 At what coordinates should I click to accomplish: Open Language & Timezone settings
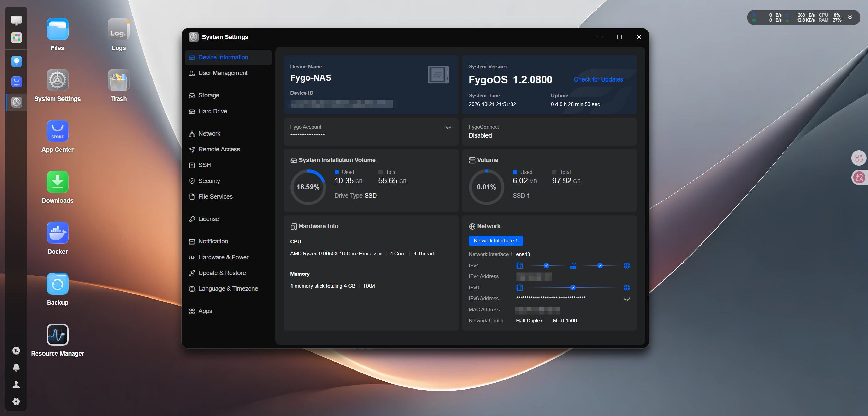click(228, 289)
